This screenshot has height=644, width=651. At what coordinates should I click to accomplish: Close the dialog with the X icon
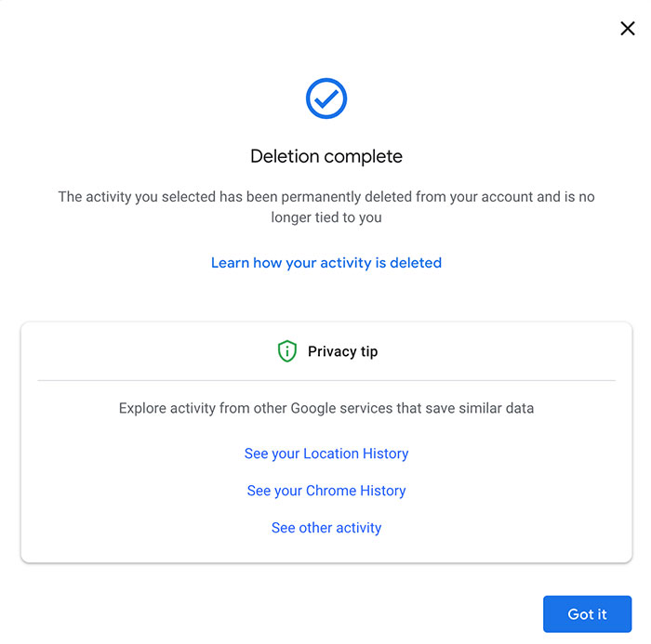628,29
